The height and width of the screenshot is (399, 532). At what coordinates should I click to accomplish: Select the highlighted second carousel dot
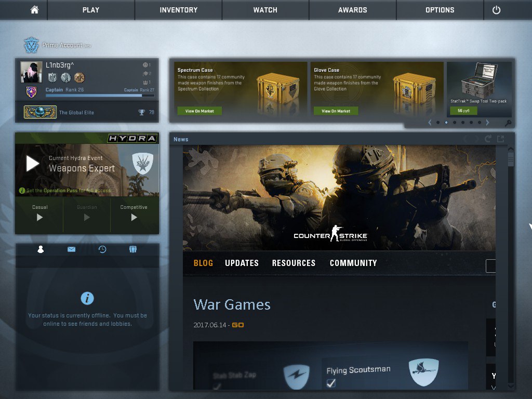(446, 123)
